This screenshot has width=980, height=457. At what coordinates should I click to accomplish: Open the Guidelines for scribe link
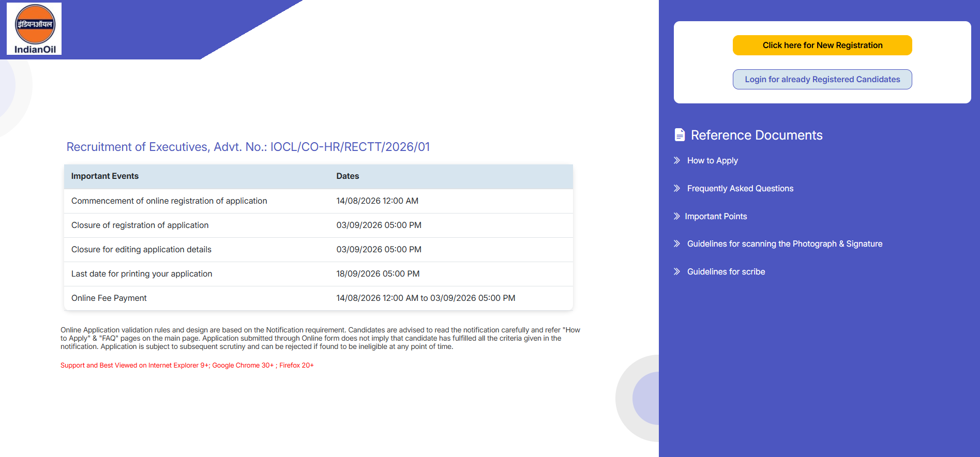coord(726,272)
